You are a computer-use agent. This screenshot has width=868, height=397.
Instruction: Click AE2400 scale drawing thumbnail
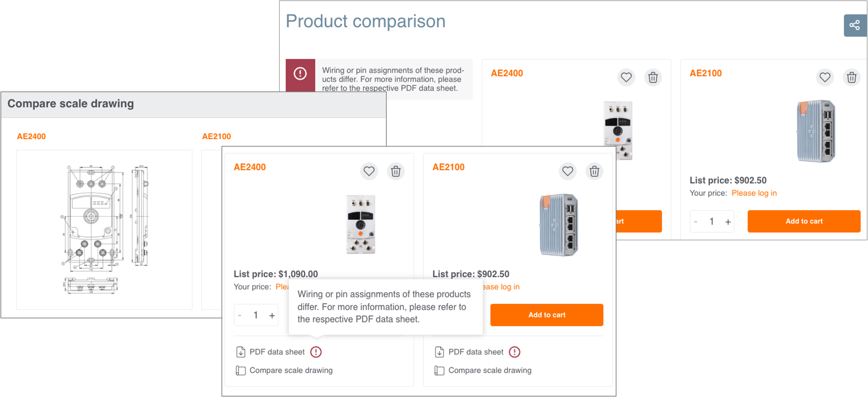point(104,229)
